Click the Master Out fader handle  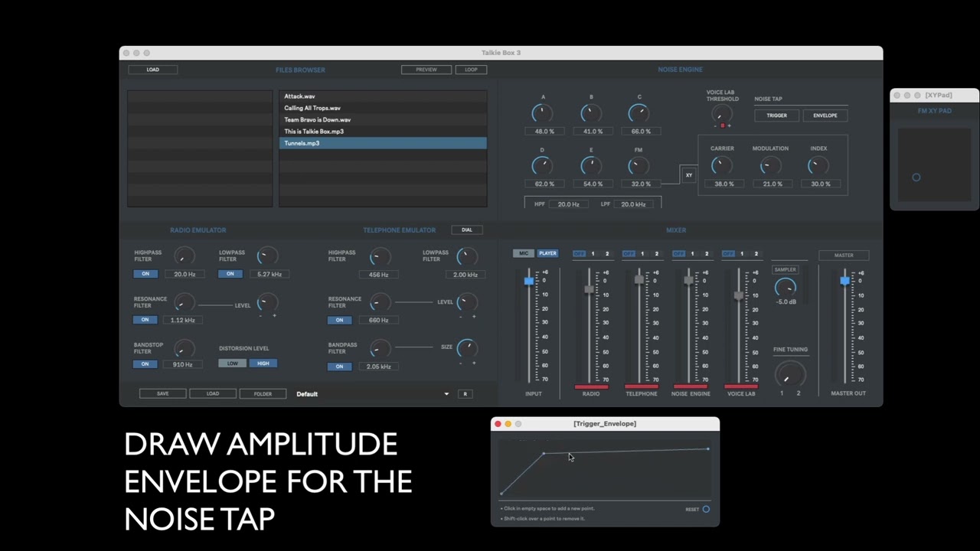coord(845,281)
